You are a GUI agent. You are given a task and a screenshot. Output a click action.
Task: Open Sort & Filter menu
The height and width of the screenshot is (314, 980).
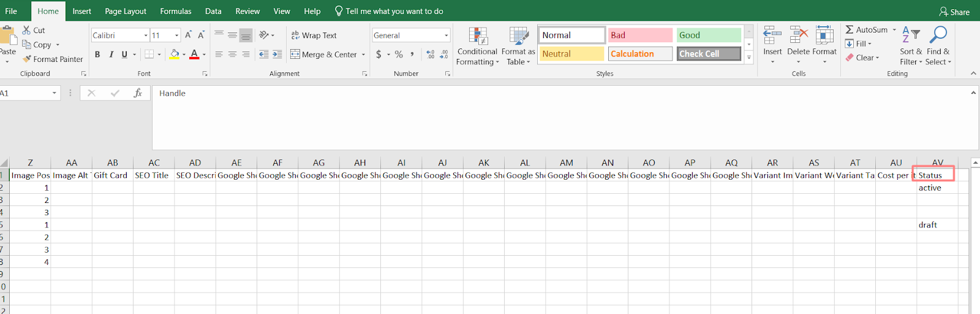pos(911,46)
